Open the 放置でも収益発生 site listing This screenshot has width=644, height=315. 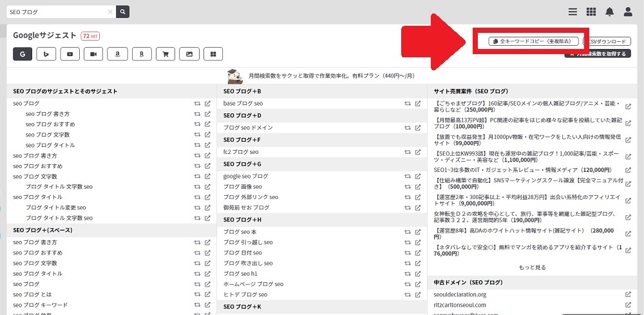click(x=527, y=140)
